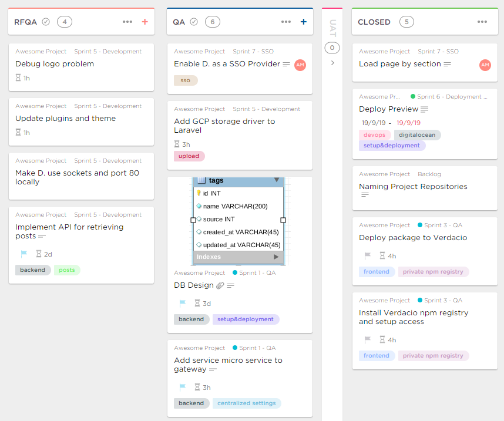Click the hourglass estimate on Debug logo problem

point(23,78)
